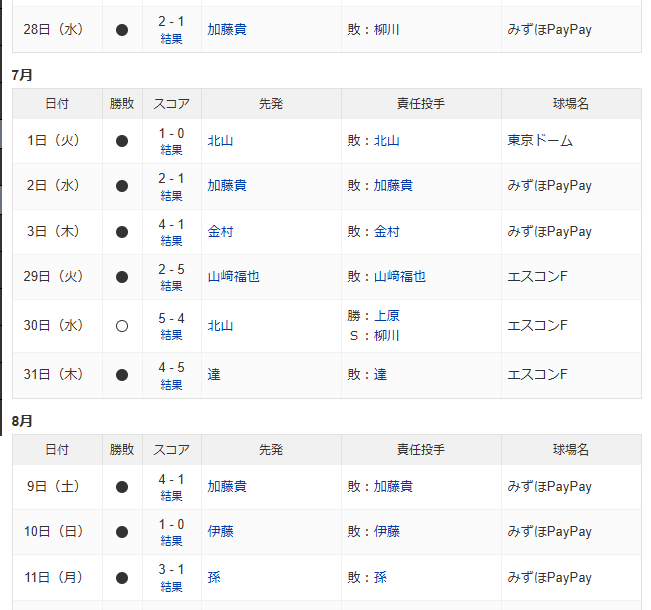
Task: Open losing pitcher 加藤貴 on July 2
Action: (x=393, y=185)
